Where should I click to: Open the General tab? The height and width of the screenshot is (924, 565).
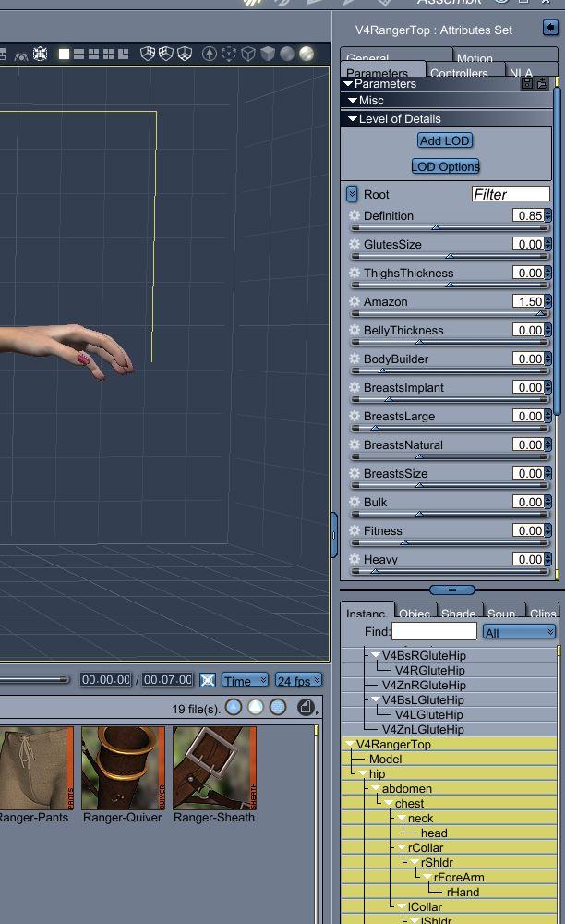[x=396, y=56]
